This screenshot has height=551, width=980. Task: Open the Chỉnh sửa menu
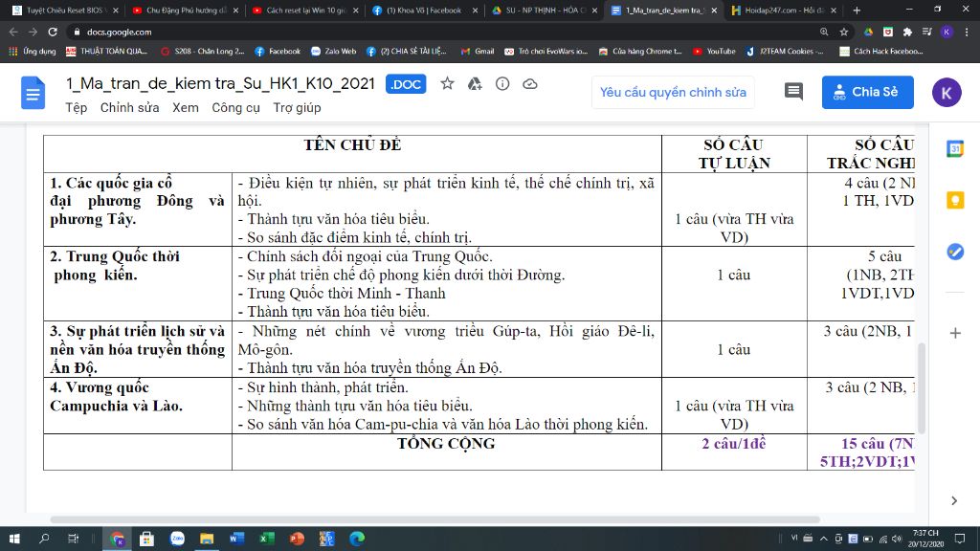(129, 107)
